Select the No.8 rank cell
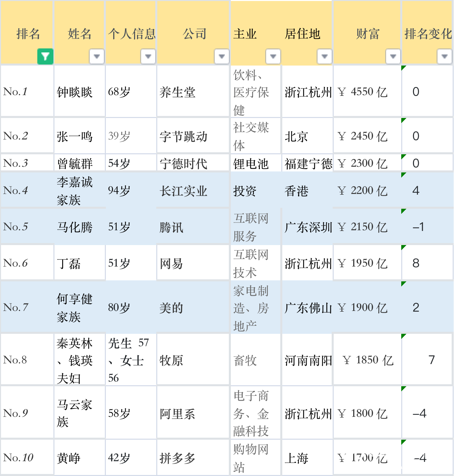 coord(27,360)
